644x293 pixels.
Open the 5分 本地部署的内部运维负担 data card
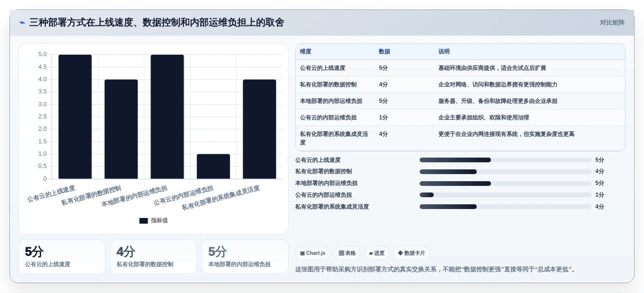(x=245, y=257)
